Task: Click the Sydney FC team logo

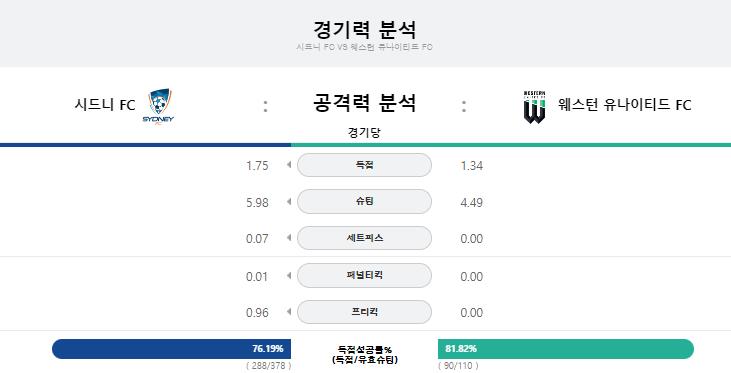Action: click(159, 107)
